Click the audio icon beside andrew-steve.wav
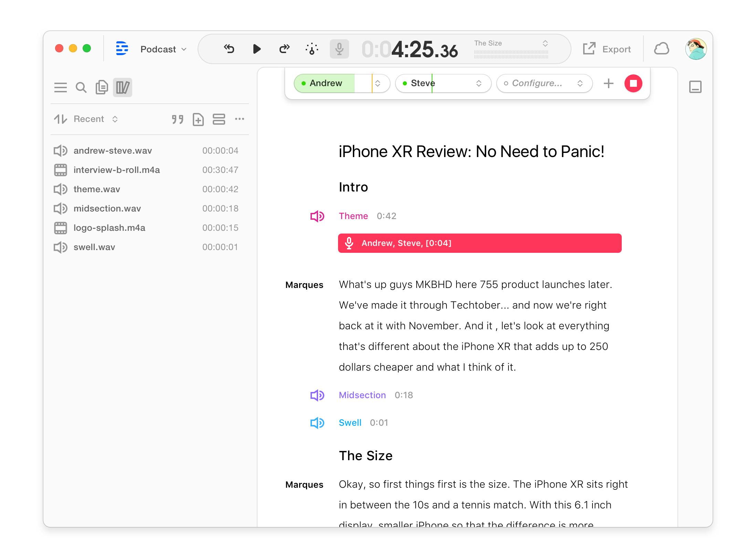Screen dimensions: 756x558 61,151
